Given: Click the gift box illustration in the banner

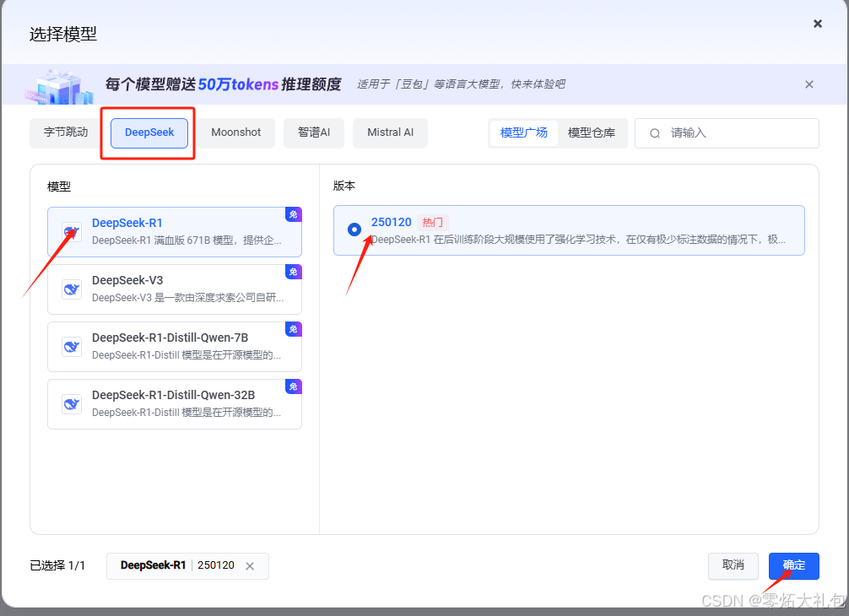Looking at the screenshot, I should coord(60,87).
